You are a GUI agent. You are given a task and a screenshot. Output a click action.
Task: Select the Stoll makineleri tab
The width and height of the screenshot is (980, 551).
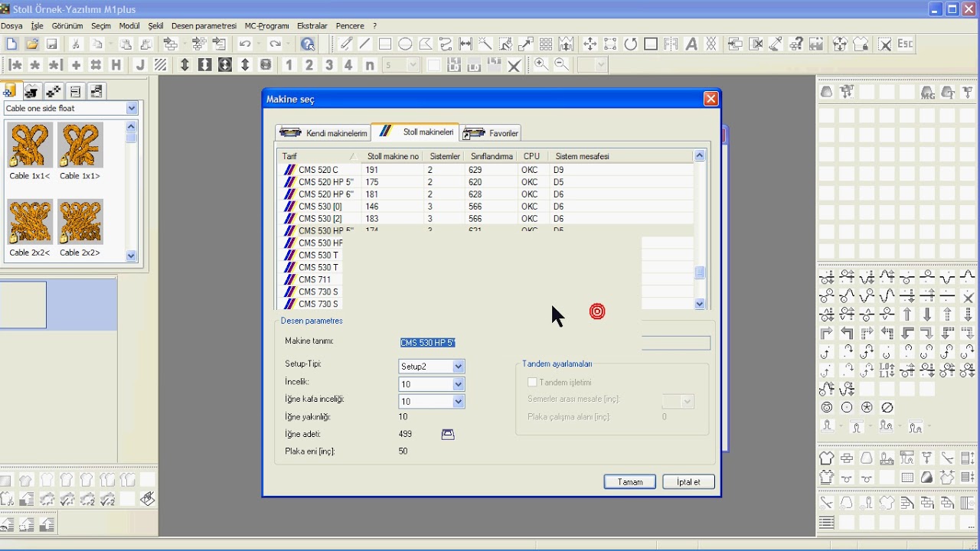[x=416, y=132]
